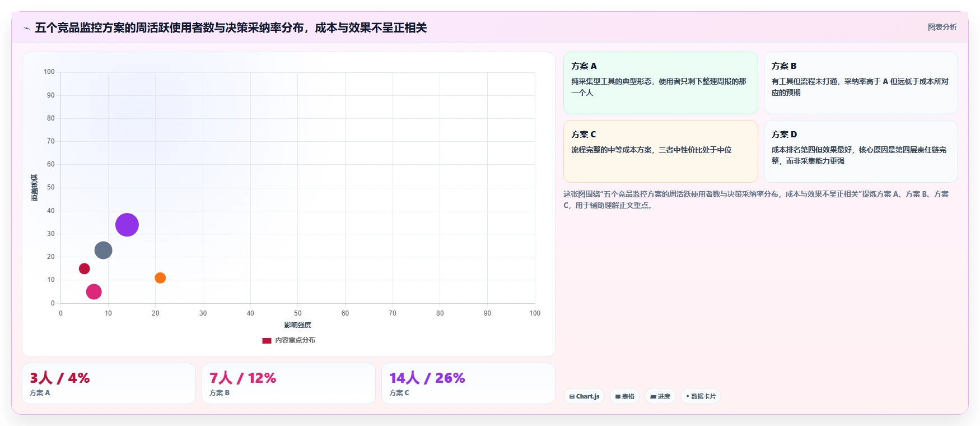Click the orange bubble in chart
This screenshot has width=980, height=426.
click(x=160, y=278)
